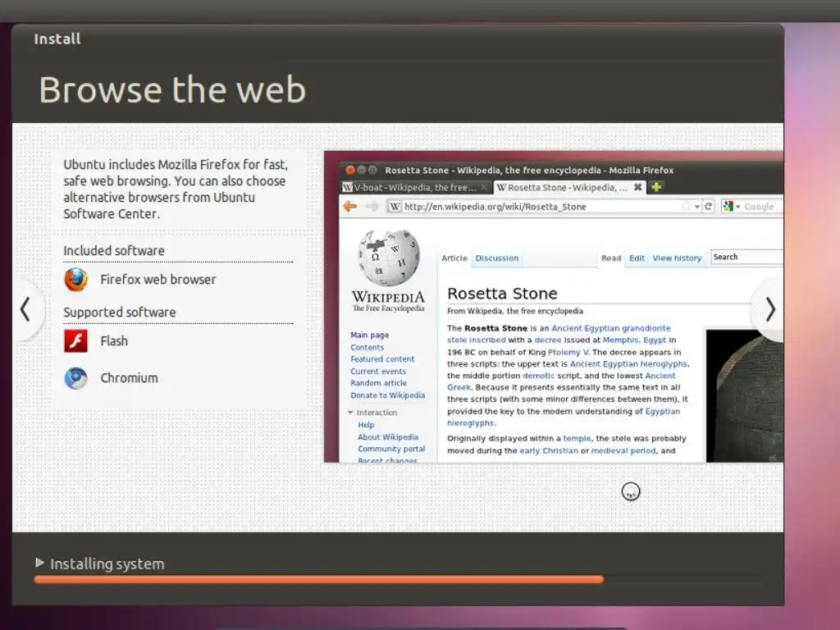Follow the medieval period link
The image size is (840, 630).
point(623,451)
